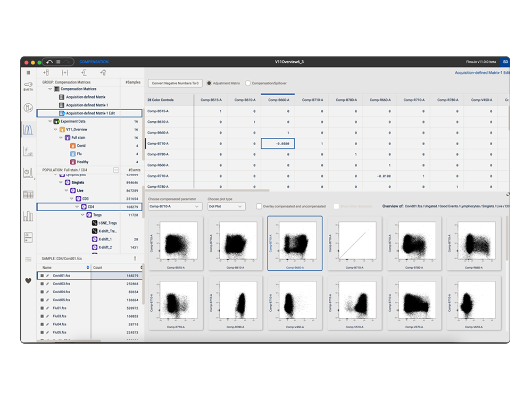Viewport: 532px width, 399px height.
Task: Open the scatter plot graph sidebar icon
Action: [x=28, y=151]
